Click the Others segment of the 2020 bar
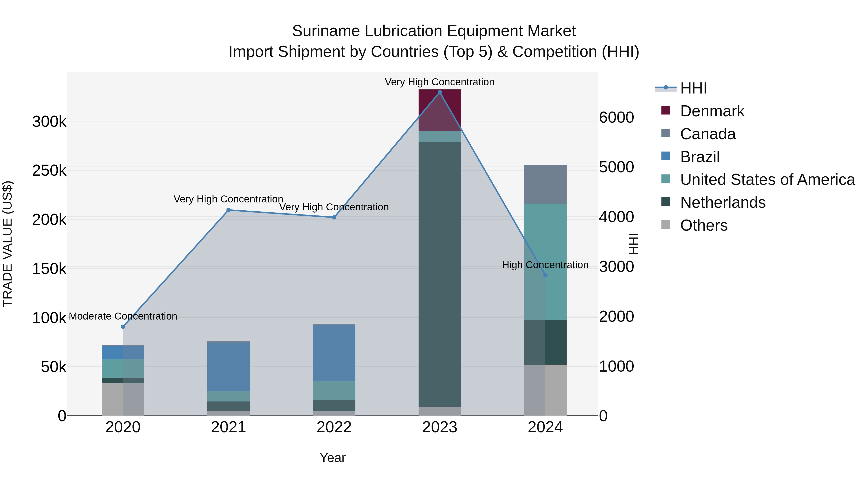 123,399
